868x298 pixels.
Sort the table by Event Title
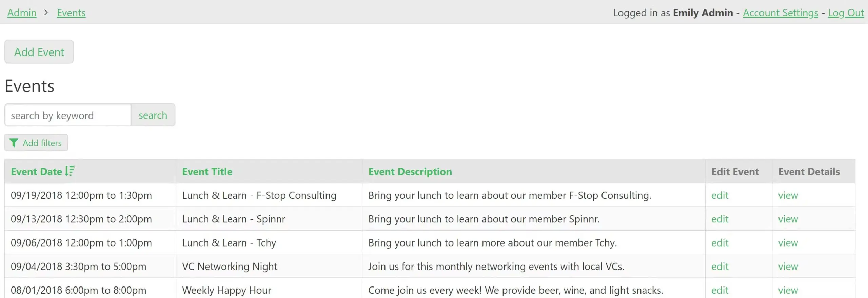tap(207, 172)
